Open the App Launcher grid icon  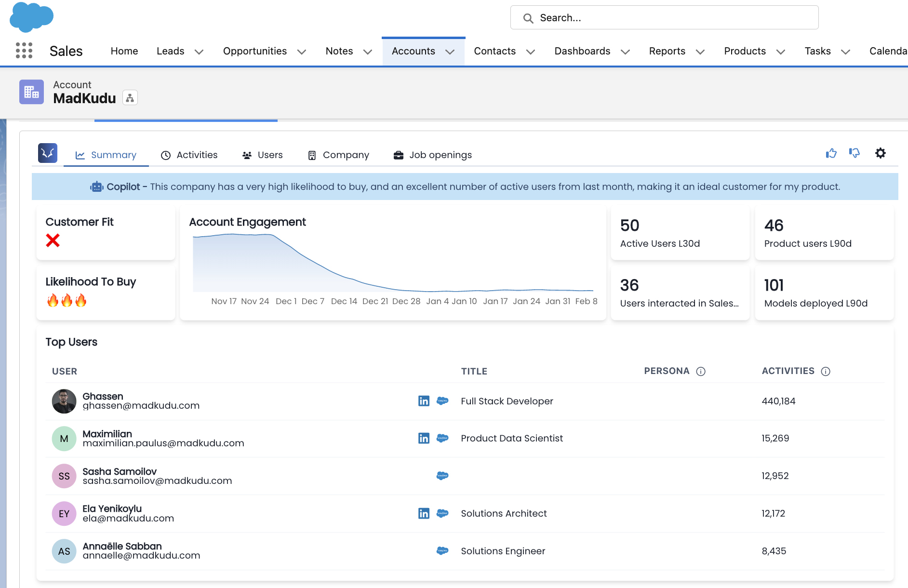(24, 51)
